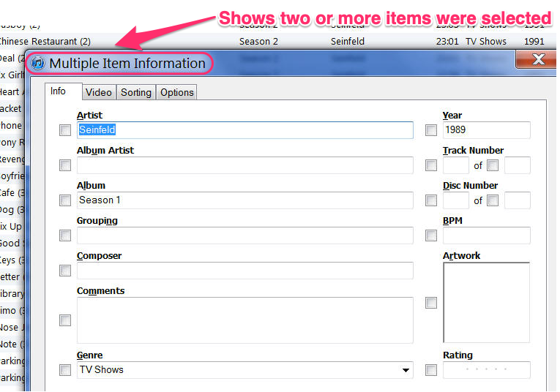Click 1991 year in Chinese Restaurant row
Image resolution: width=560 pixels, height=392 pixels.
pyautogui.click(x=534, y=42)
